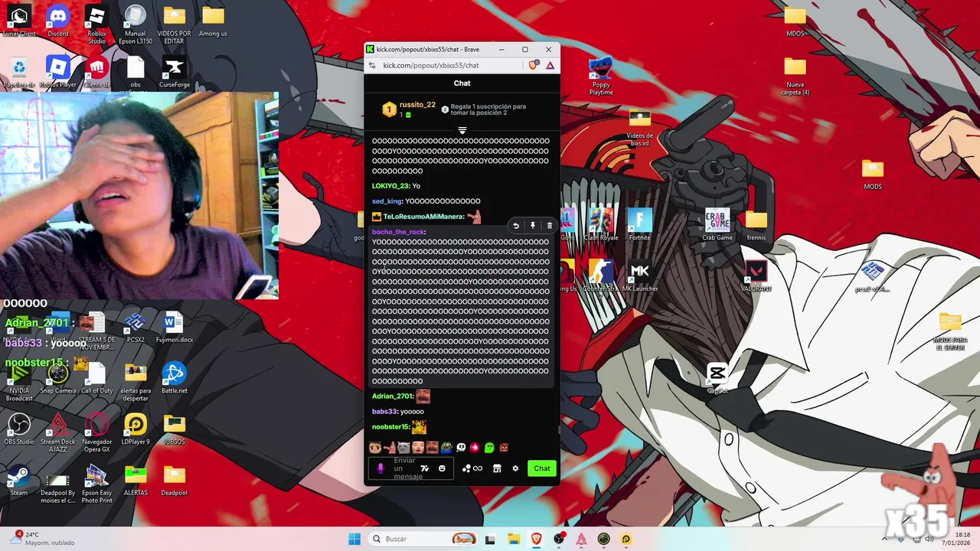Open Roblox Studio desktop shortcut
Viewport: 980px width, 551px height.
click(96, 24)
